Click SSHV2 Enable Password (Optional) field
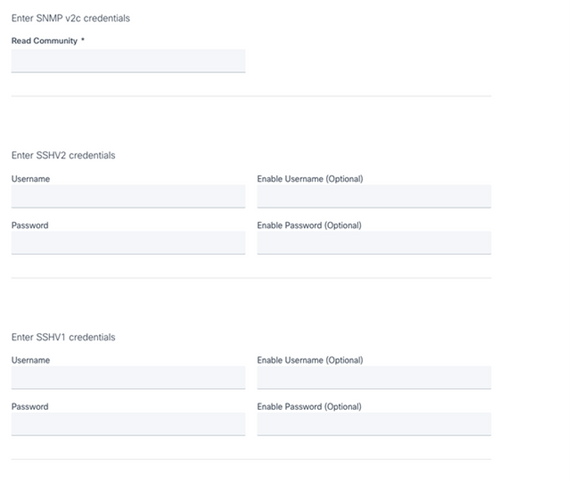The height and width of the screenshot is (481, 572). [x=374, y=243]
